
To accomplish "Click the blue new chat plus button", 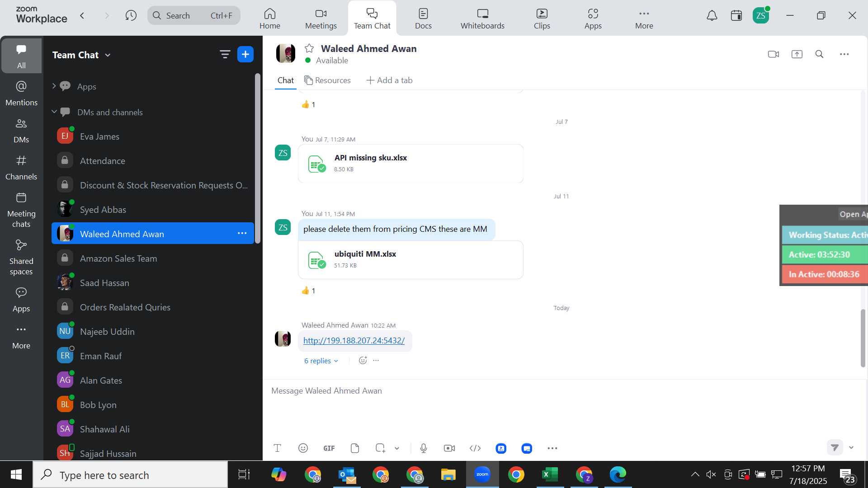I will [x=245, y=55].
